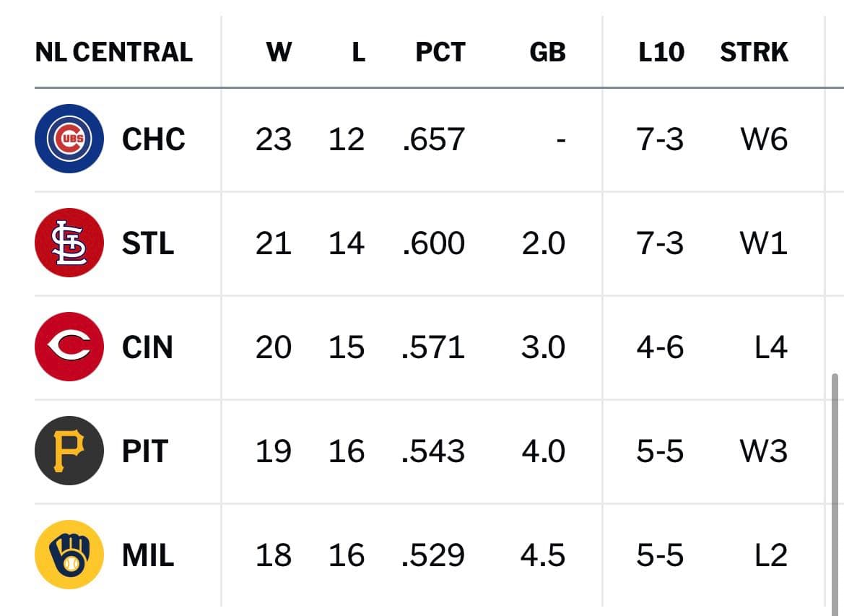Select the PIT team name
The width and height of the screenshot is (844, 616).
145,451
